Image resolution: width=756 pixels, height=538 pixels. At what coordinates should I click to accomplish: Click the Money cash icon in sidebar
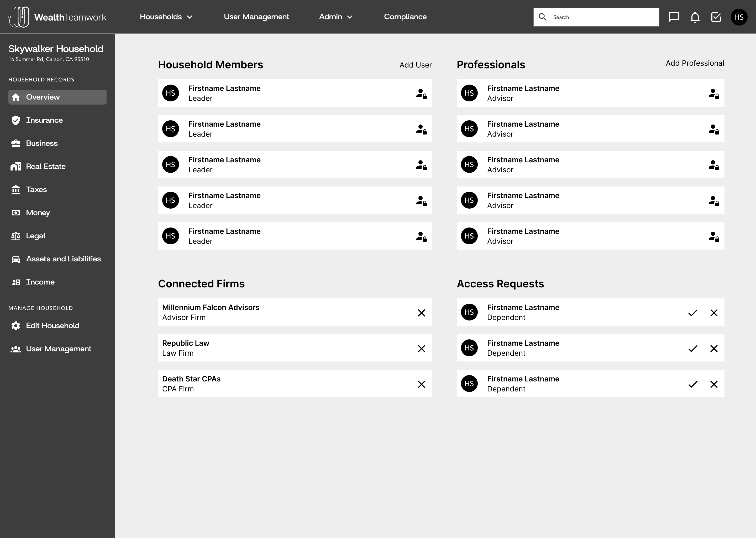point(15,213)
